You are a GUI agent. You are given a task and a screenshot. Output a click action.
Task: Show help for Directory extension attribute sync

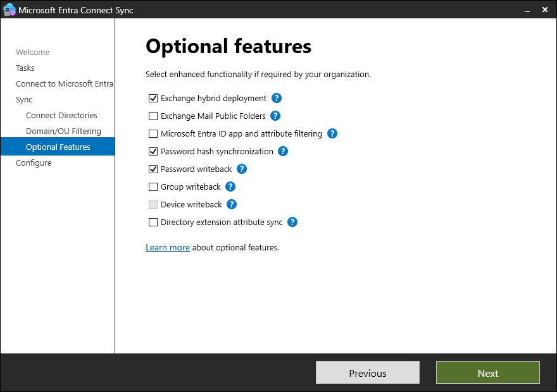[292, 223]
